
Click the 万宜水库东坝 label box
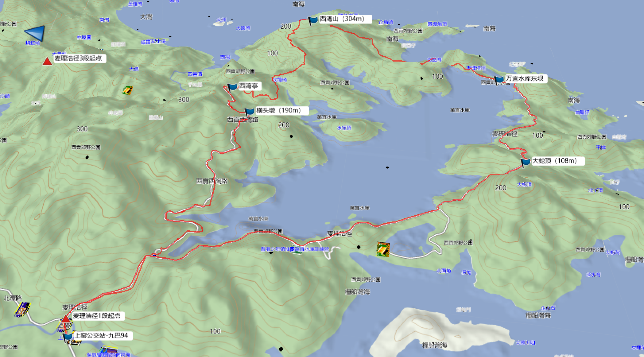point(526,78)
